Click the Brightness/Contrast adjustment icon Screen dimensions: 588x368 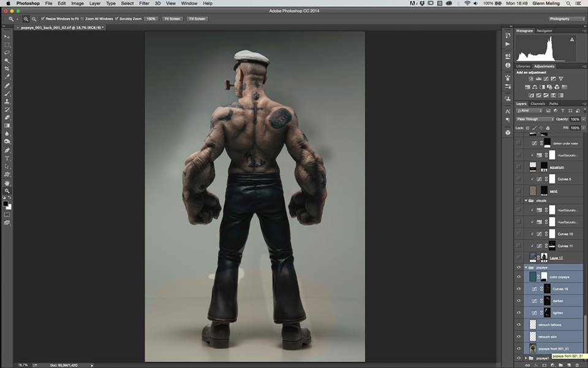click(530, 79)
